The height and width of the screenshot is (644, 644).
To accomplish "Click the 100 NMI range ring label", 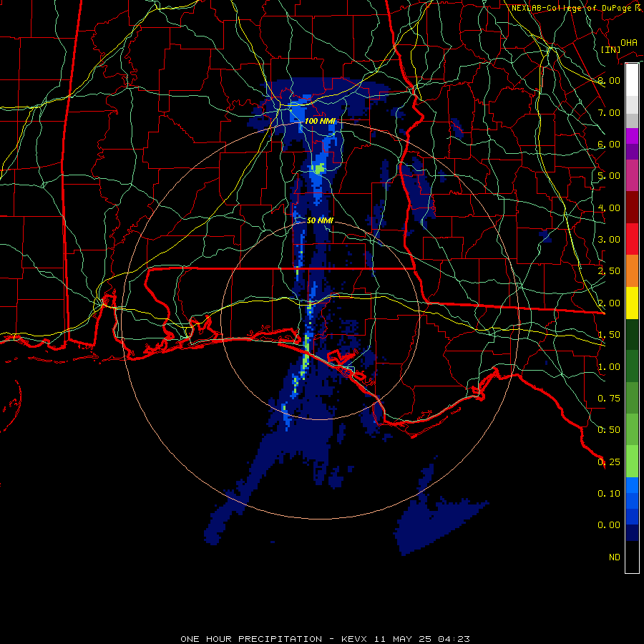I will coord(320,121).
